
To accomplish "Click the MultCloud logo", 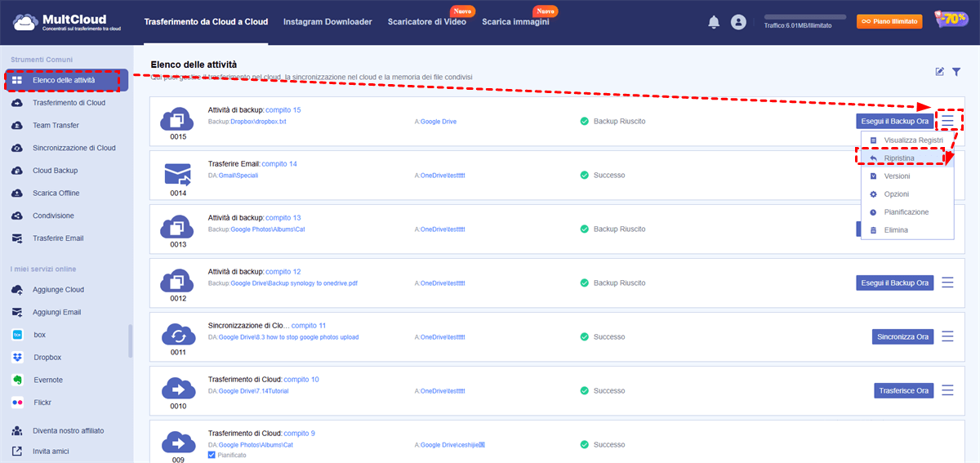I will pyautogui.click(x=69, y=22).
